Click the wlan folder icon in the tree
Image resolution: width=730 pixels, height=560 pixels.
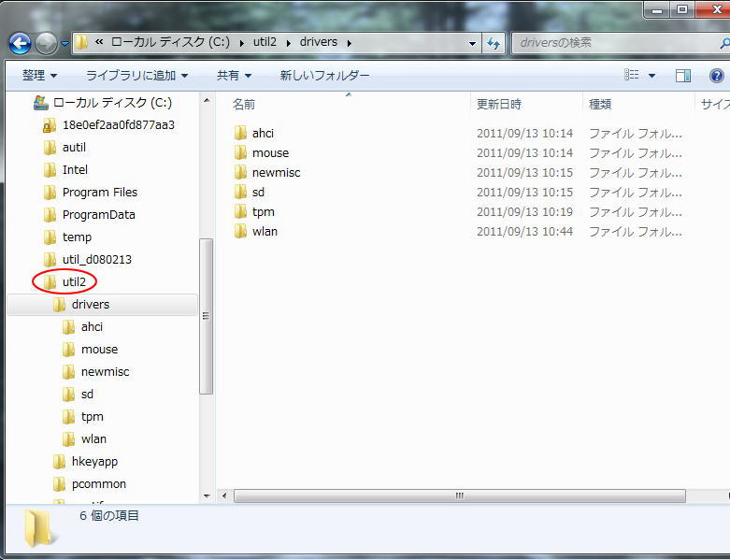coord(68,438)
